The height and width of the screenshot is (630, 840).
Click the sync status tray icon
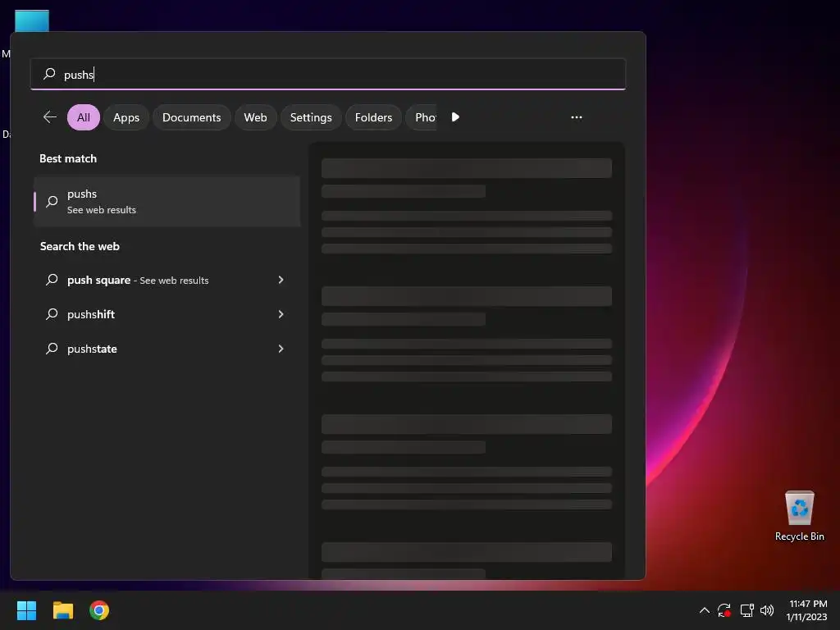[724, 610]
